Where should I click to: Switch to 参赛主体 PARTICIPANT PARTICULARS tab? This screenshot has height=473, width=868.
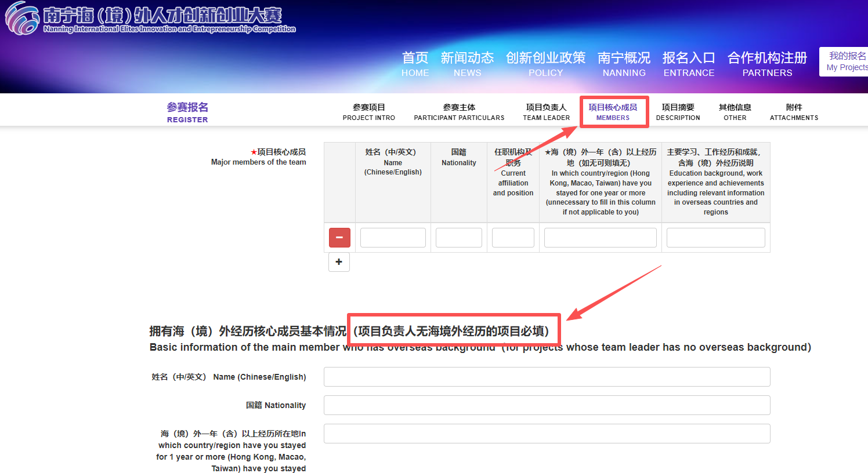pyautogui.click(x=459, y=112)
